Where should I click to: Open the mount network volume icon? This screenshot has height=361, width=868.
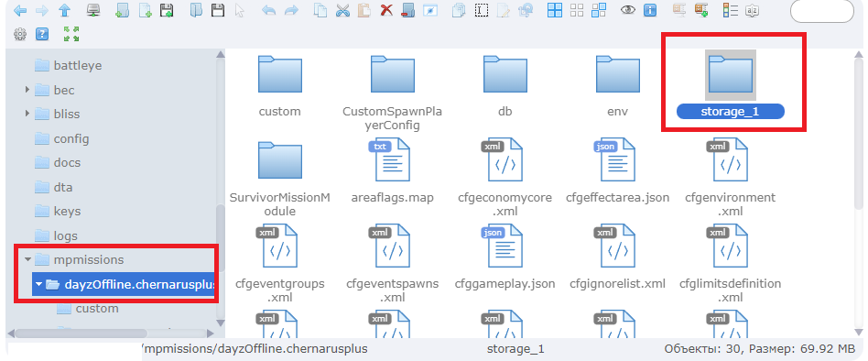94,10
